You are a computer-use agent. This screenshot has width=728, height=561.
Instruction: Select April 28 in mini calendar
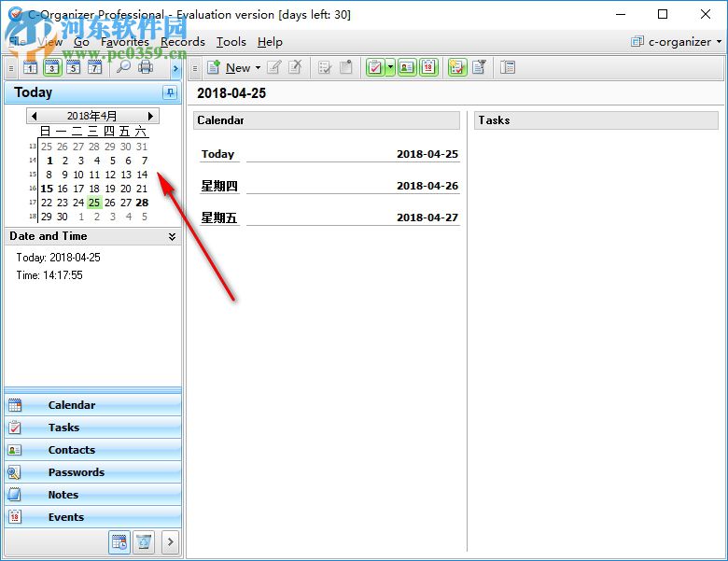click(142, 203)
